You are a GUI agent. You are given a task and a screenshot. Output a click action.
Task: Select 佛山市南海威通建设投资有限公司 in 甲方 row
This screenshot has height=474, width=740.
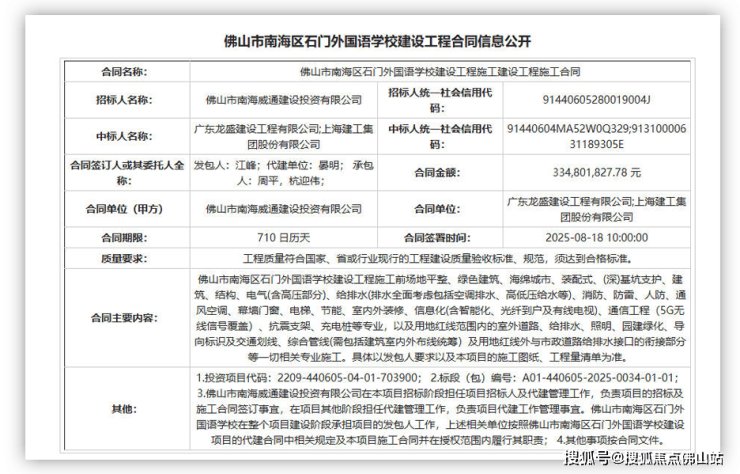[284, 209]
